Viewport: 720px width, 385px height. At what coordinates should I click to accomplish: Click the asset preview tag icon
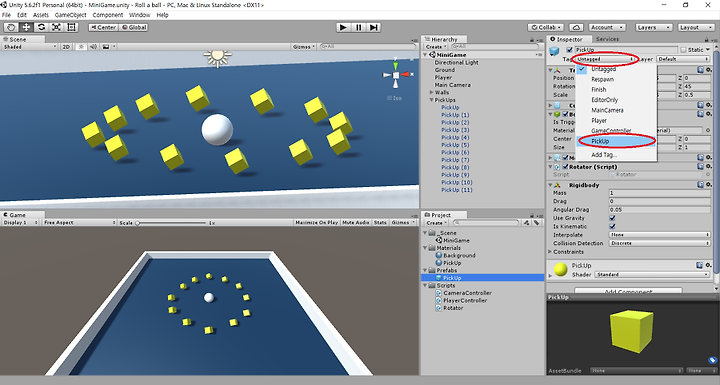[x=712, y=360]
